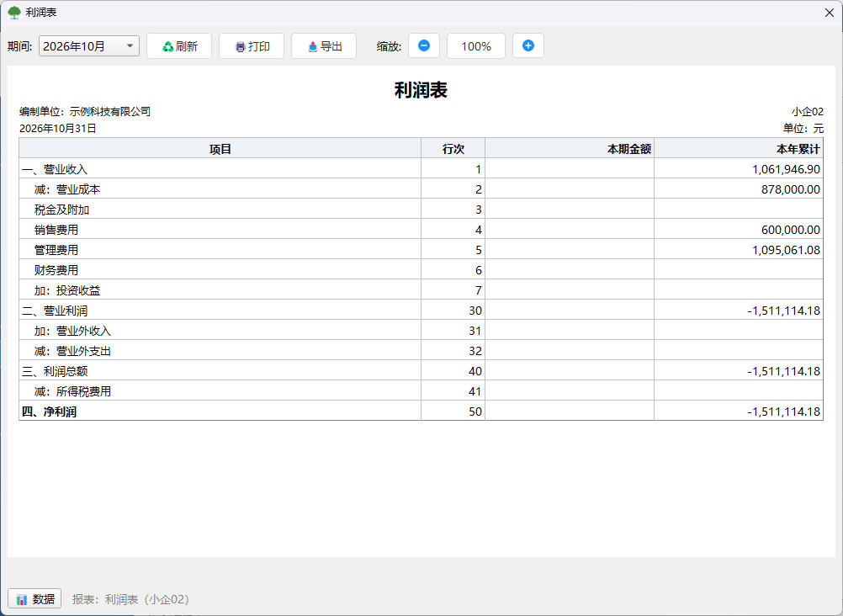This screenshot has height=616, width=843.
Task: Click the 利润表 report title
Action: click(421, 90)
